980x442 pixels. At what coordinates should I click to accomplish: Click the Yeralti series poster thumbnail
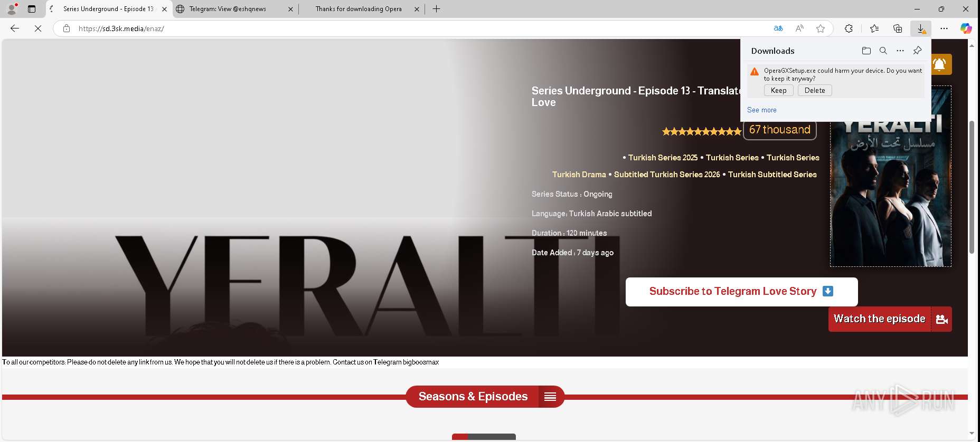coord(891,177)
